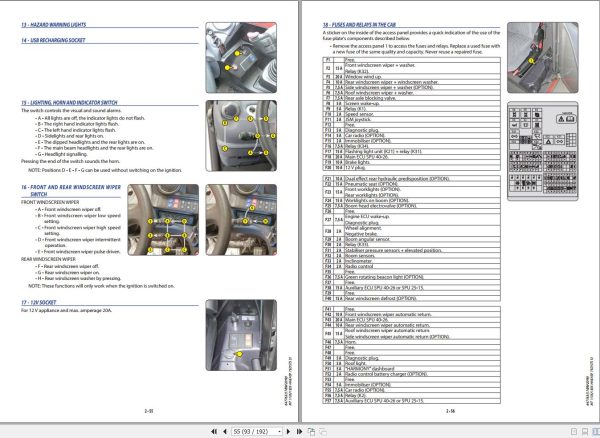Click fuse row 'Window wind-up'

pyautogui.click(x=412, y=77)
